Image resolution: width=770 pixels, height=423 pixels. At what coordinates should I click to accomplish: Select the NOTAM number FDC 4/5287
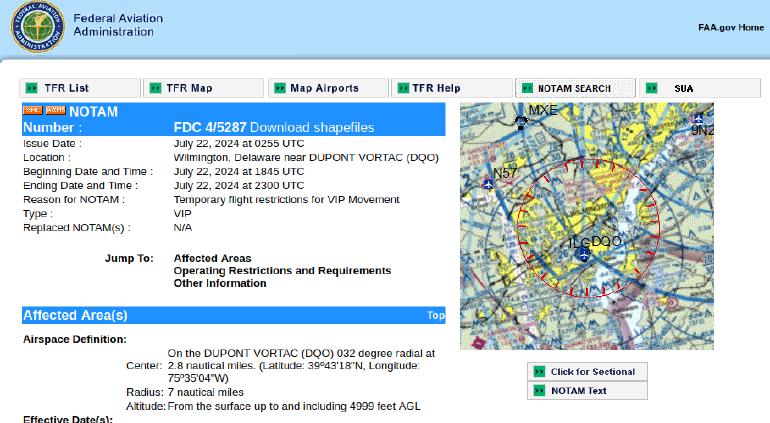click(210, 128)
